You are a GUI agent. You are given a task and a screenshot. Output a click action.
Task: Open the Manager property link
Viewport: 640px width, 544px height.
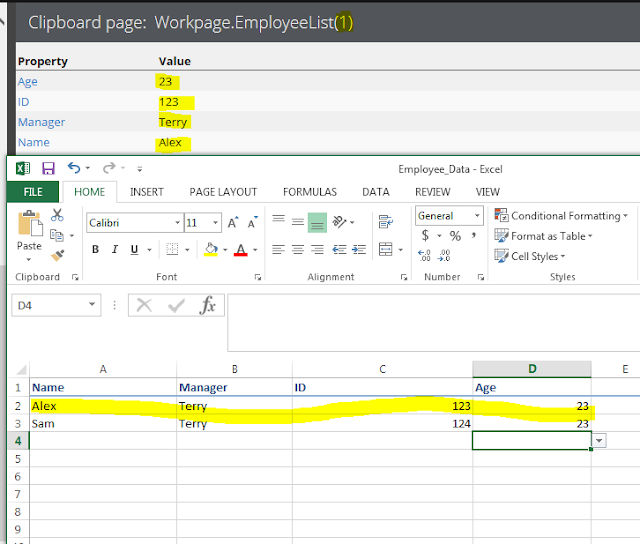41,122
